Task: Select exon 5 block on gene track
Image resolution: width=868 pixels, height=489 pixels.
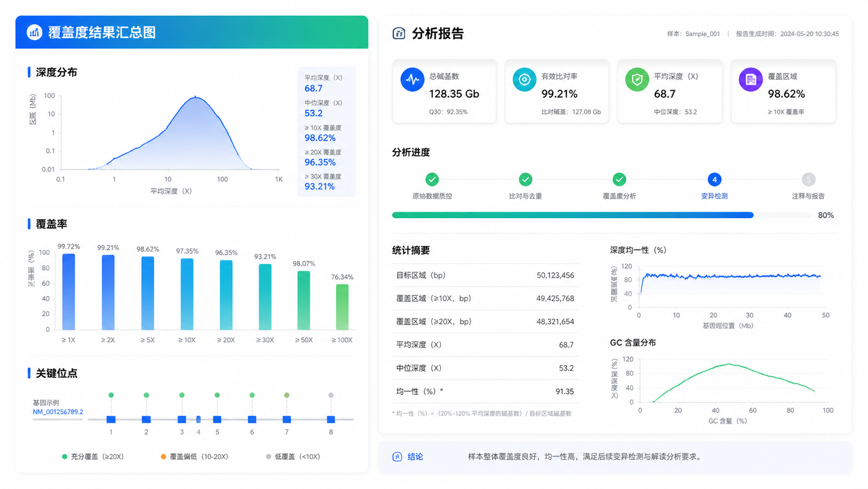Action: coord(217,419)
